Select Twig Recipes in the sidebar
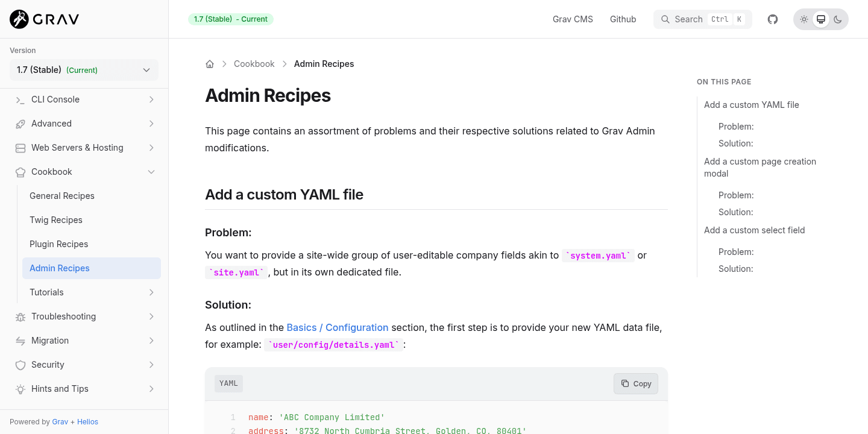Image resolution: width=868 pixels, height=434 pixels. [55, 220]
